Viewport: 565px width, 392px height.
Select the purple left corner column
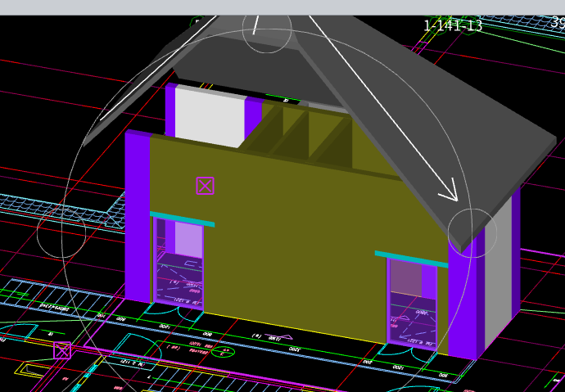(x=138, y=216)
